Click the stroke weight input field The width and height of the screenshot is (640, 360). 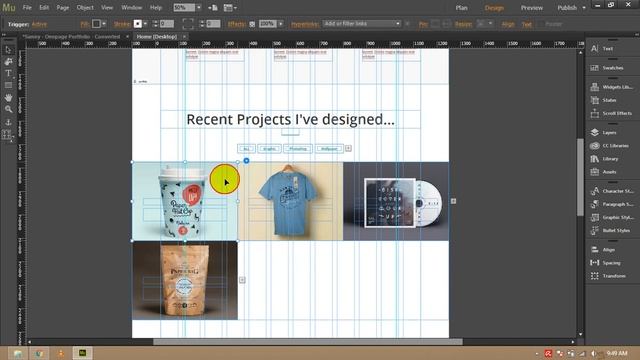coord(167,24)
